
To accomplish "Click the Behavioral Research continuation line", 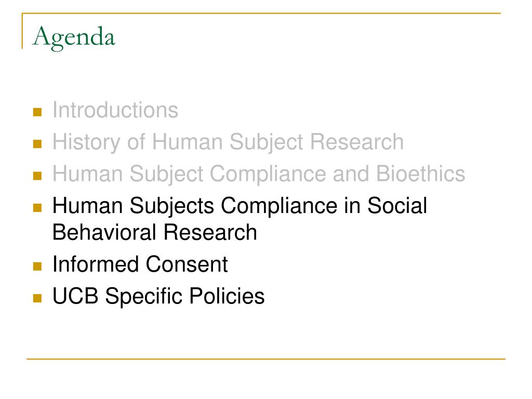I will coord(155,232).
